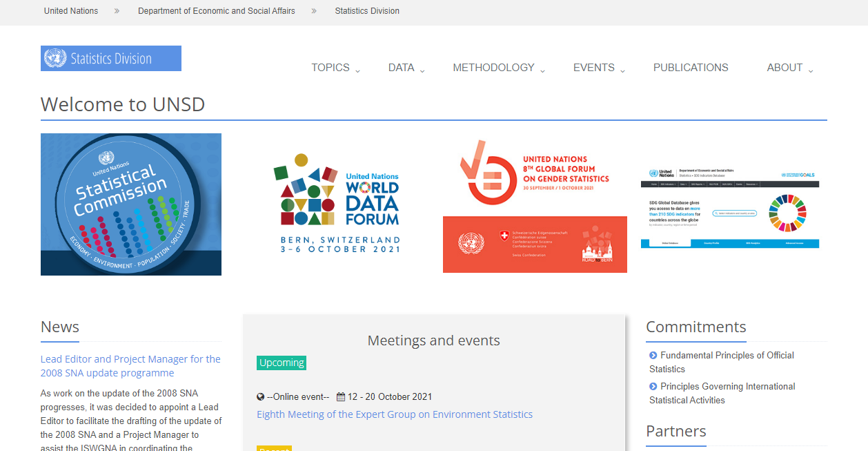Viewport: 868px width, 451px height.
Task: Open Fundamental Principles of Official Statistics link
Action: pyautogui.click(x=722, y=362)
